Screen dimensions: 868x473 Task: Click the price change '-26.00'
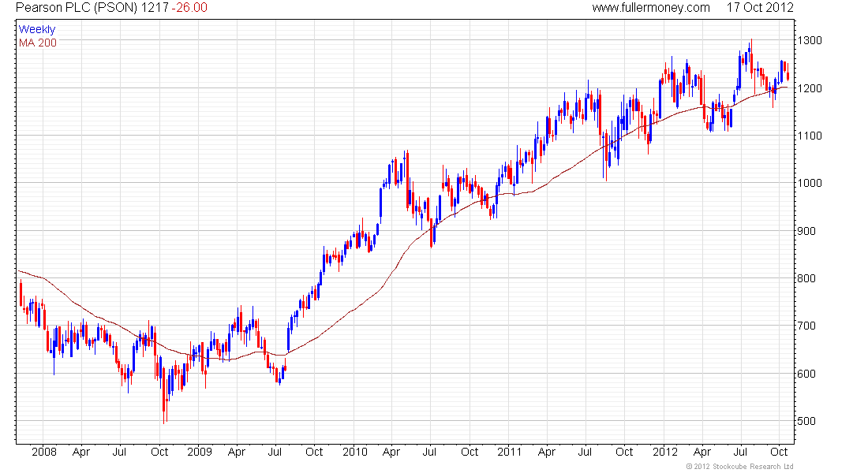[x=189, y=8]
